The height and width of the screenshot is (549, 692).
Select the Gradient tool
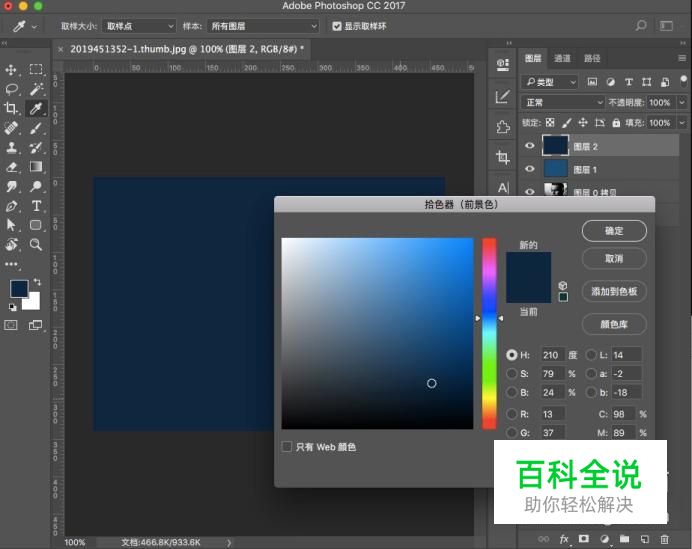pyautogui.click(x=36, y=167)
